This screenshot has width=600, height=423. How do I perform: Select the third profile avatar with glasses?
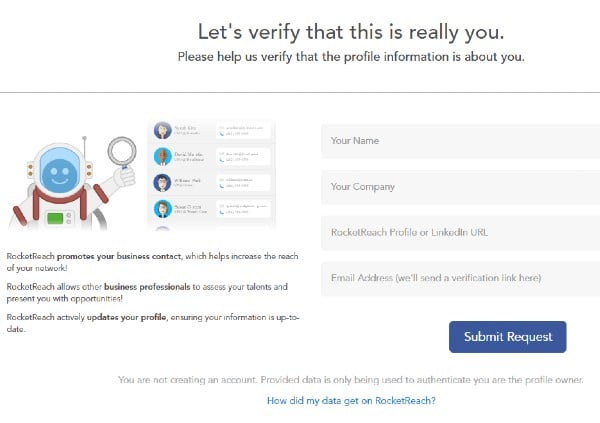tap(163, 183)
